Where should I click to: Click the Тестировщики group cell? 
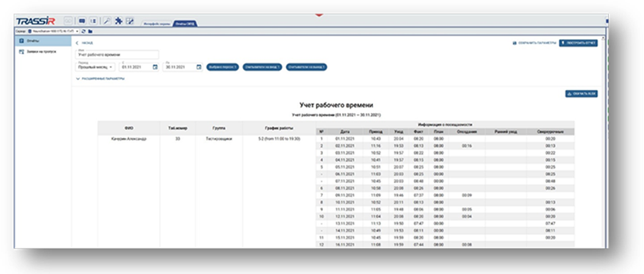(219, 139)
